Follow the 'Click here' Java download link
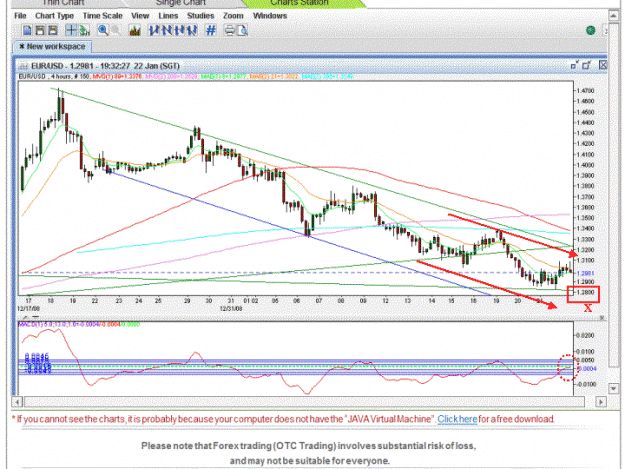The height and width of the screenshot is (469, 625). [x=457, y=419]
